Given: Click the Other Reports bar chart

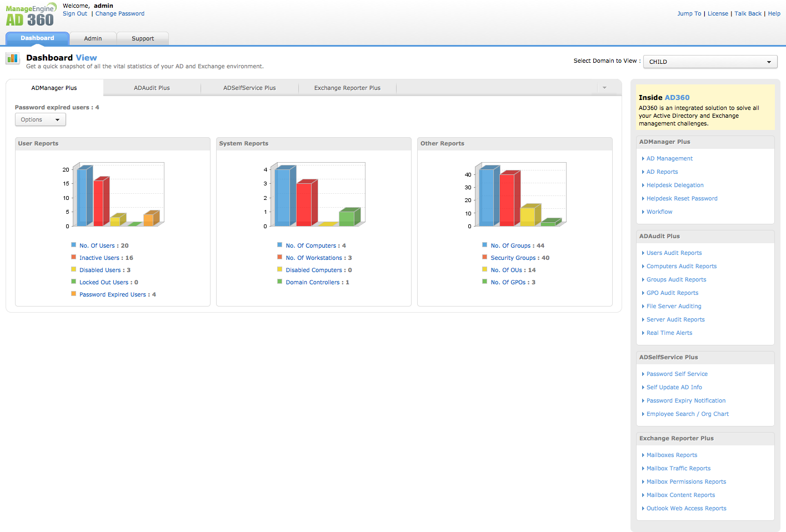Looking at the screenshot, I should tap(515, 195).
